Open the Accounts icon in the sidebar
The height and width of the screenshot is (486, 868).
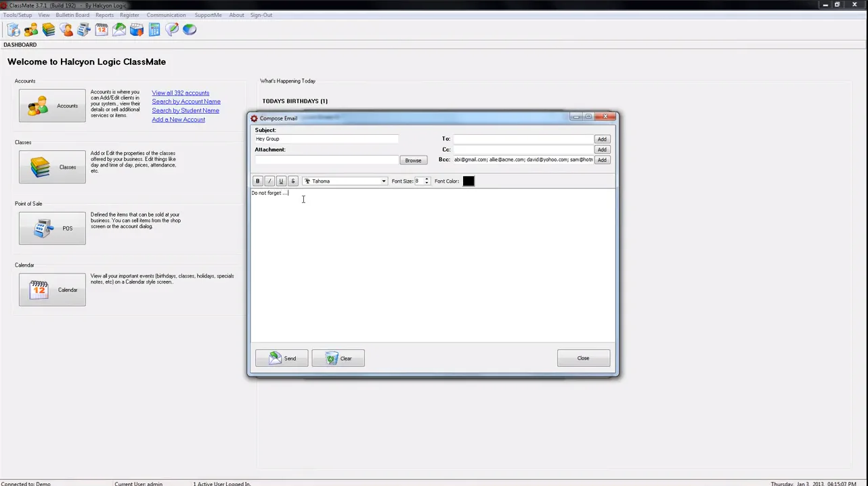[x=52, y=106]
